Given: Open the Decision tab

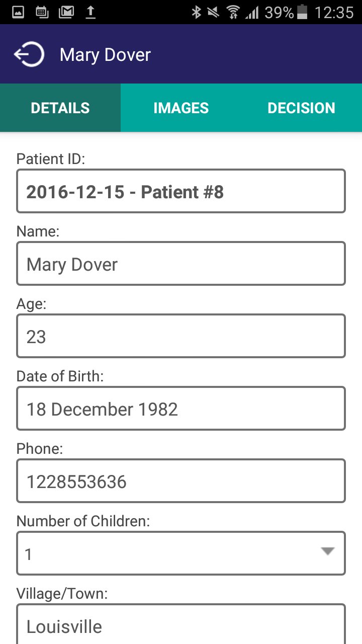Looking at the screenshot, I should (x=301, y=108).
